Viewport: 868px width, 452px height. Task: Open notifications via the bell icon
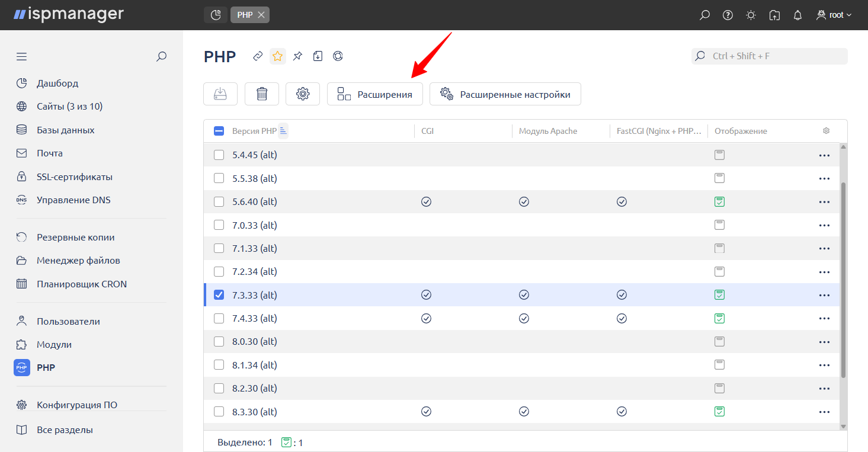[797, 15]
